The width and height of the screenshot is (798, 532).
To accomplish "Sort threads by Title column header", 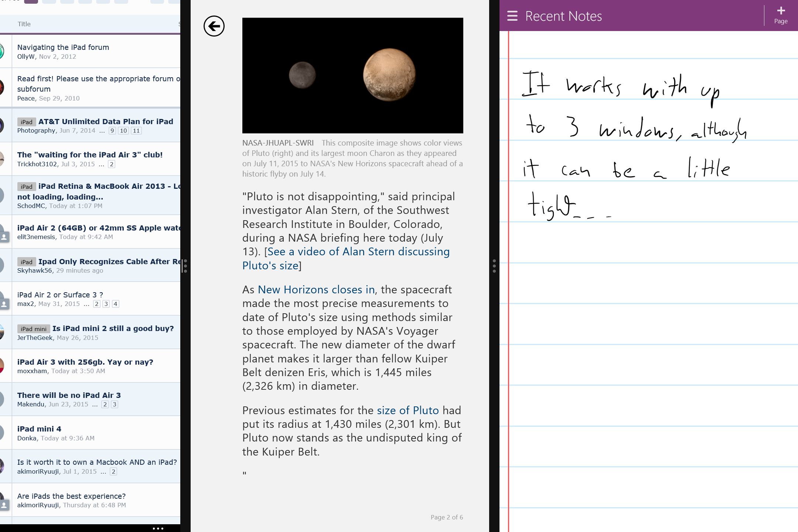I will click(24, 24).
